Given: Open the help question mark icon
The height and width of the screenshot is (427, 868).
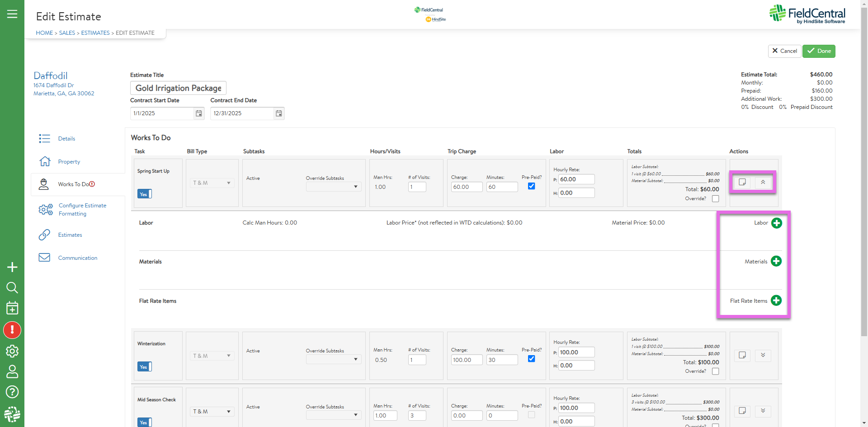Looking at the screenshot, I should (x=12, y=392).
